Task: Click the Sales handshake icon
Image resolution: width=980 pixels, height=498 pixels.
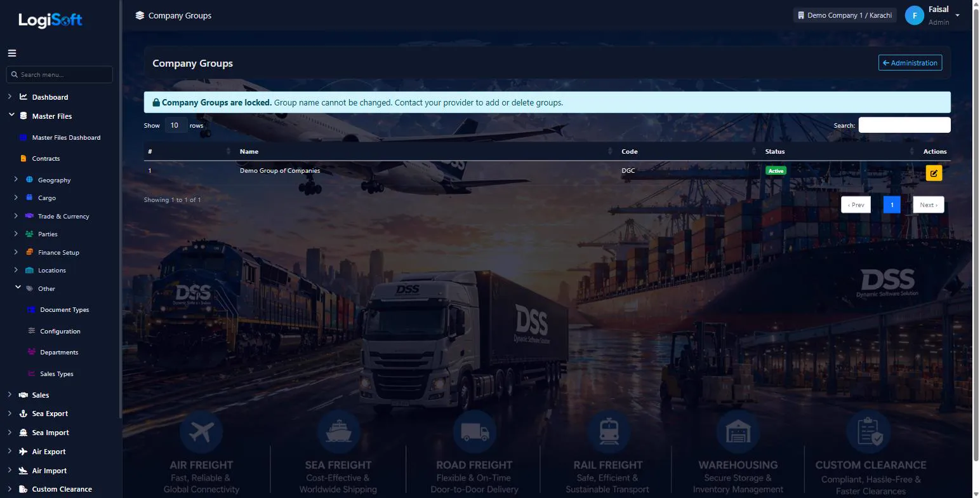Action: [23, 395]
